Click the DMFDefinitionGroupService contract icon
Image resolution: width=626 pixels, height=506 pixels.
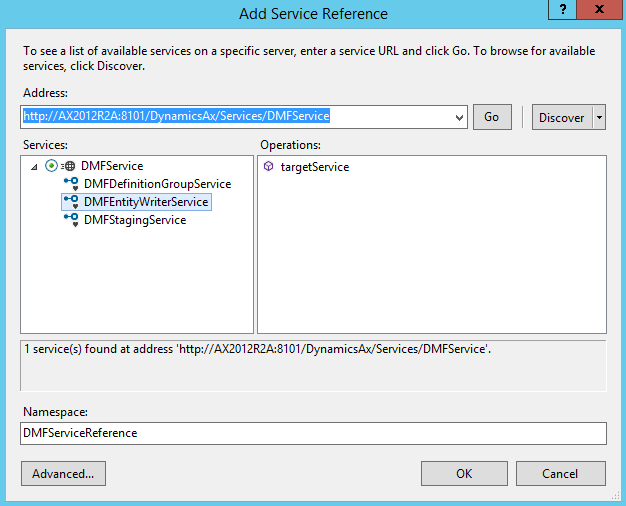[x=71, y=184]
